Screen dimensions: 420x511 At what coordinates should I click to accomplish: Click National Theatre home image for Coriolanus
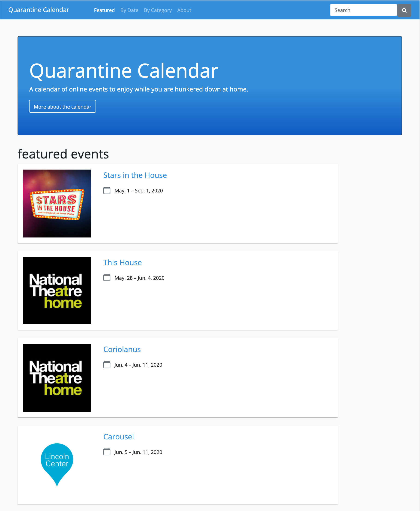coord(57,377)
